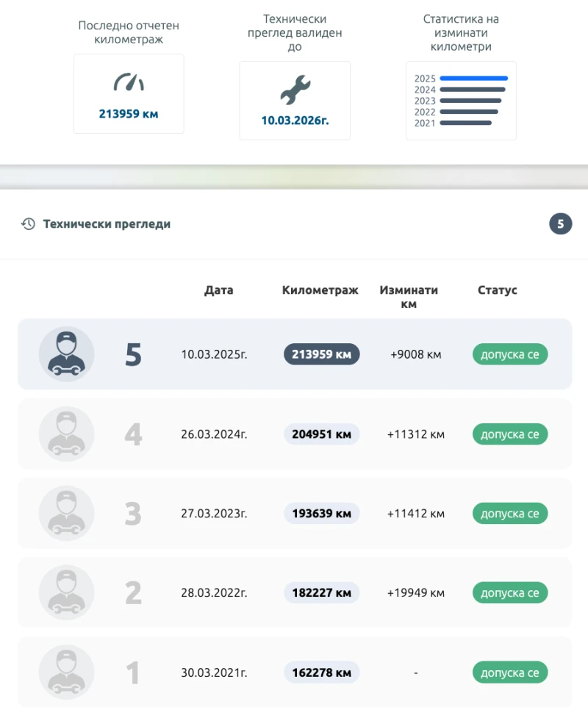Viewport: 588px width, 718px height.
Task: Click the Километраж column header
Action: tap(320, 290)
